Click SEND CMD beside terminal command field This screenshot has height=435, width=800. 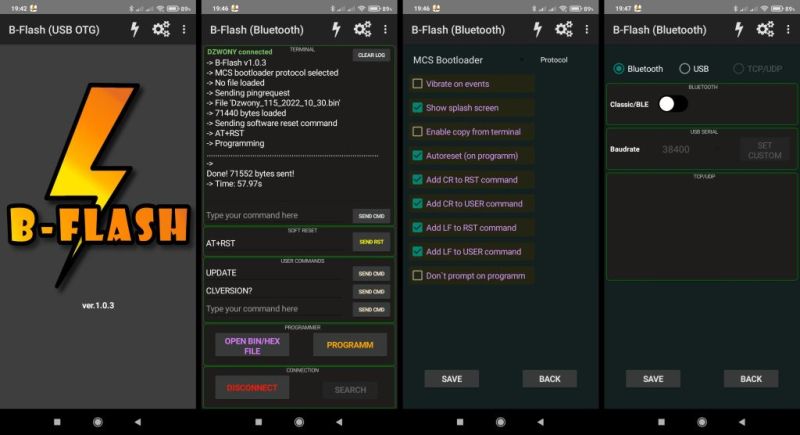tap(371, 216)
